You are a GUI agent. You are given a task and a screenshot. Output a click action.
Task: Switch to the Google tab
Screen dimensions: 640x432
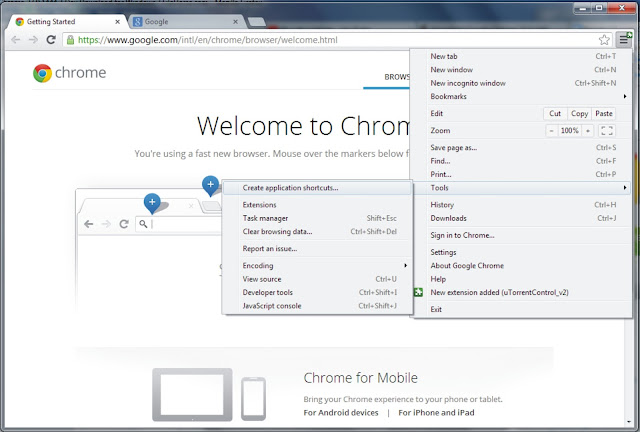[188, 22]
